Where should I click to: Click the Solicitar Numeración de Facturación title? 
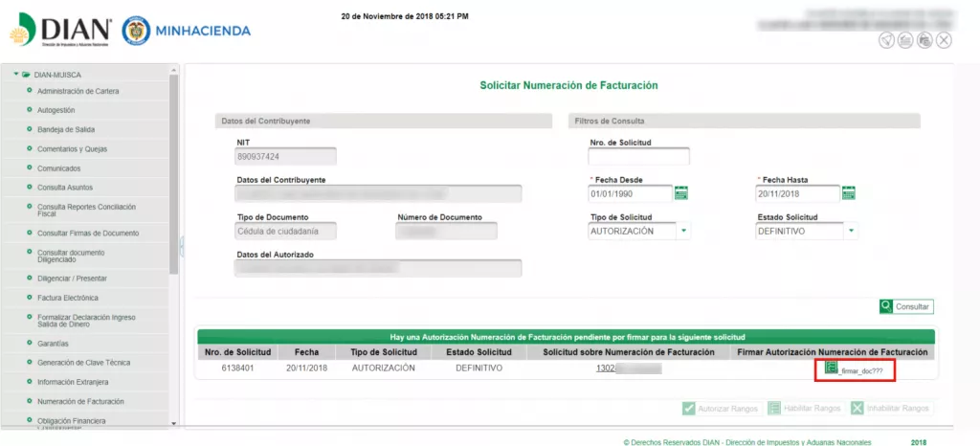[x=568, y=85]
